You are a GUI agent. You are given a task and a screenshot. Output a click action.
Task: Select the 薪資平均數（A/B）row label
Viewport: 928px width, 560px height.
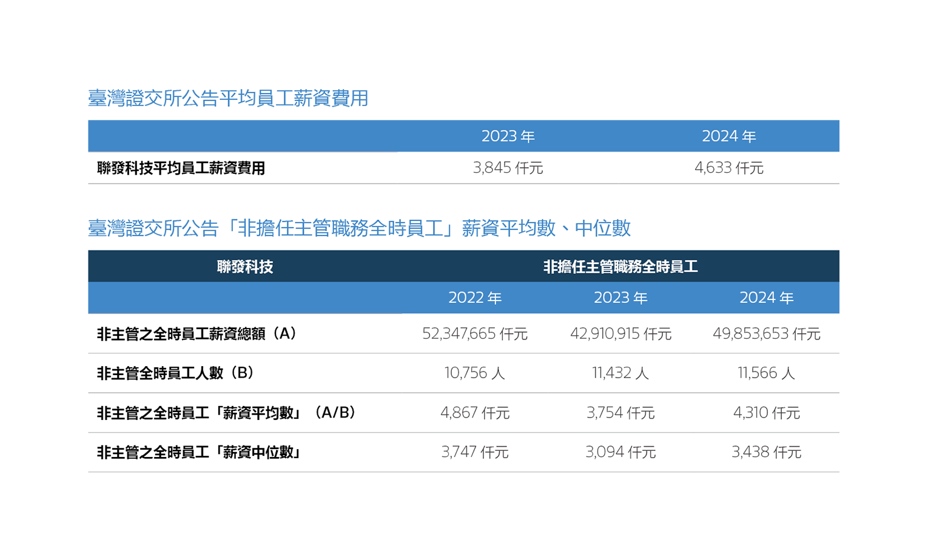click(227, 413)
